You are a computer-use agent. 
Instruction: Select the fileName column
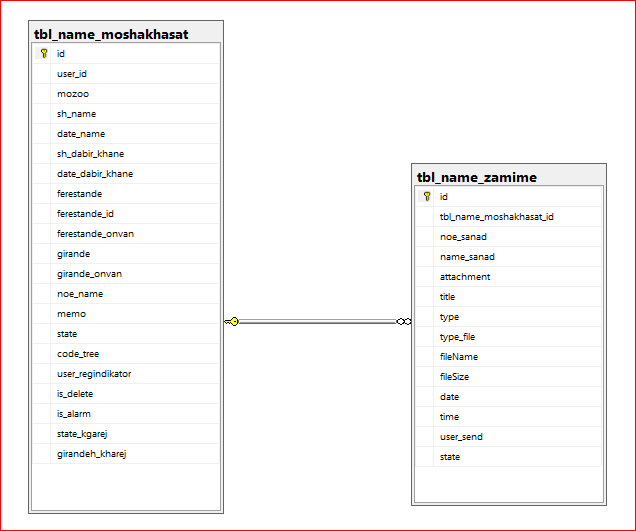(x=509, y=357)
